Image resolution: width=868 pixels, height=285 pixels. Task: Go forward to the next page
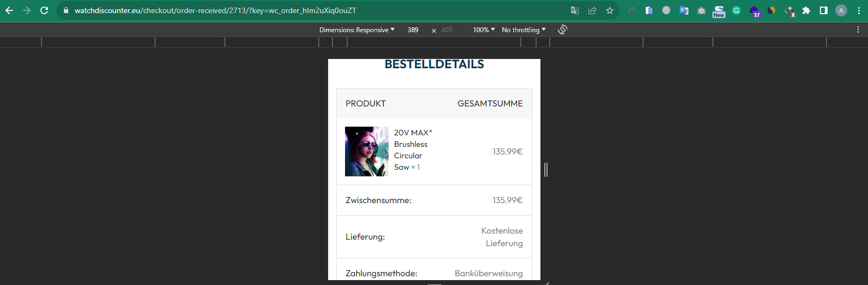point(27,10)
